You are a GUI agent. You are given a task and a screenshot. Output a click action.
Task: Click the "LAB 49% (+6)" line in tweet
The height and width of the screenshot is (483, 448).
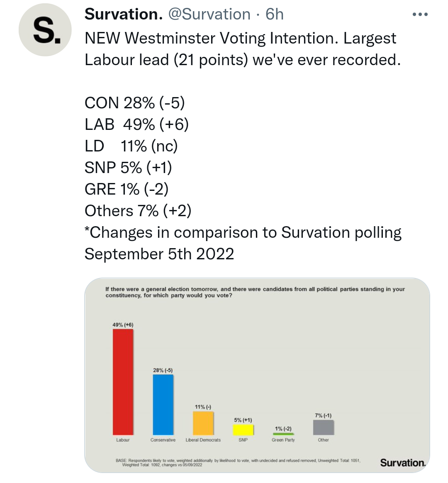pos(136,124)
